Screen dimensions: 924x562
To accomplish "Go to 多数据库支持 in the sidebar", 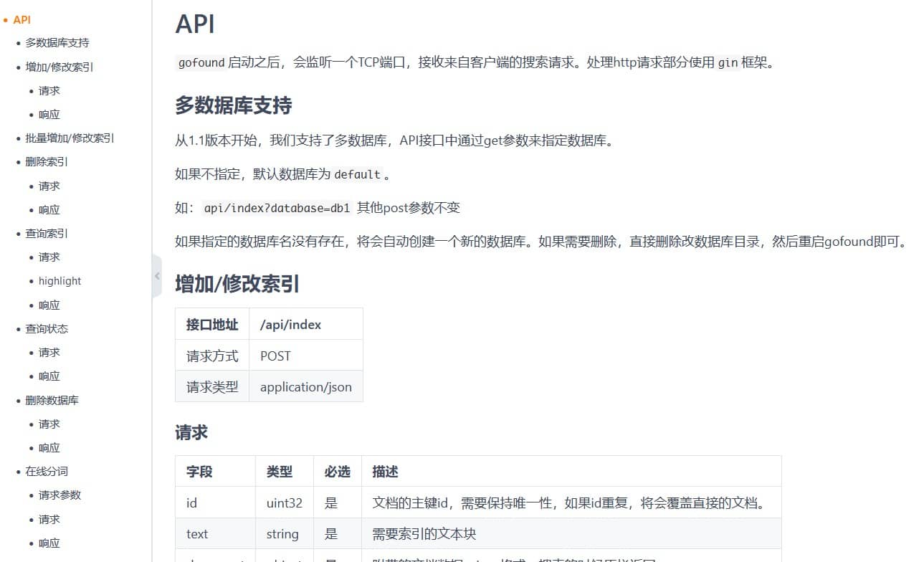I will pyautogui.click(x=57, y=43).
